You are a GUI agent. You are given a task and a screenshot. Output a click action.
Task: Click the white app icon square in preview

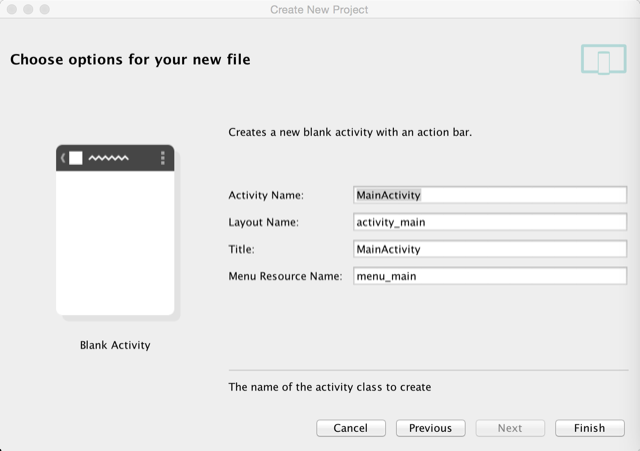76,158
